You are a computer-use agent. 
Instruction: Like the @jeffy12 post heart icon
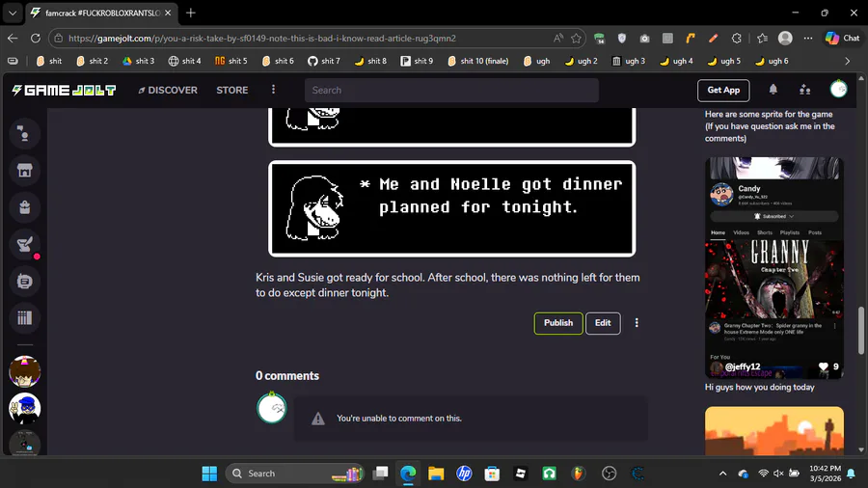(824, 366)
